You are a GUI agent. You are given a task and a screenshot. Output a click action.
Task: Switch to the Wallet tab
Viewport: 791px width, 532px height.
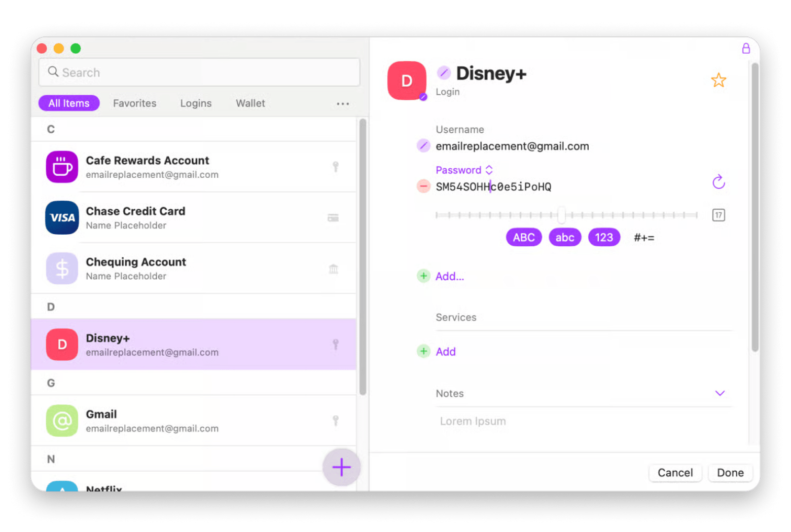[x=250, y=103]
